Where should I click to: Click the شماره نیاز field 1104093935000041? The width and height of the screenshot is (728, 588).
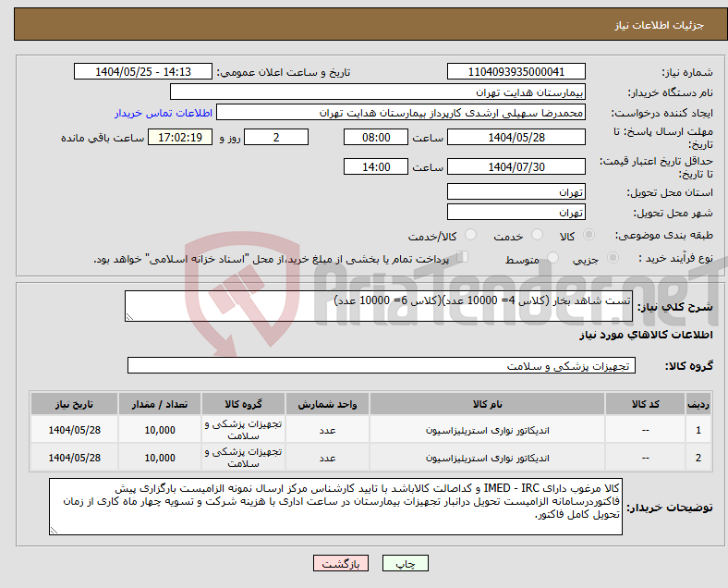(516, 71)
